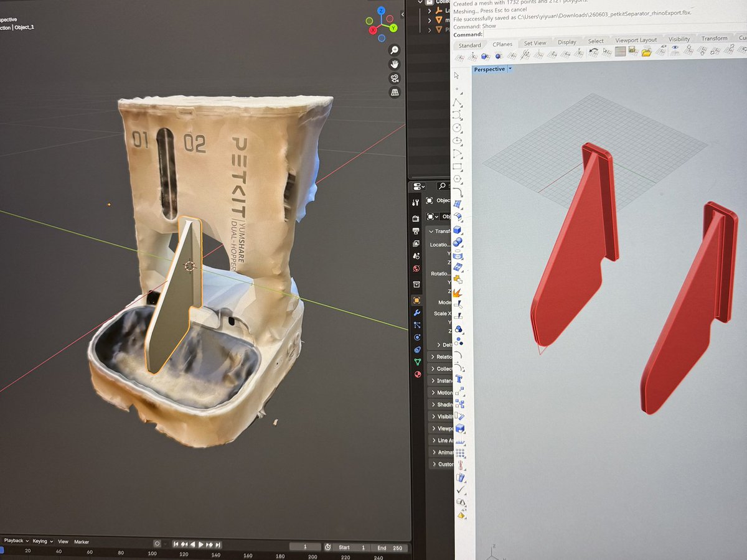Open Object properties orange square tab

416,300
